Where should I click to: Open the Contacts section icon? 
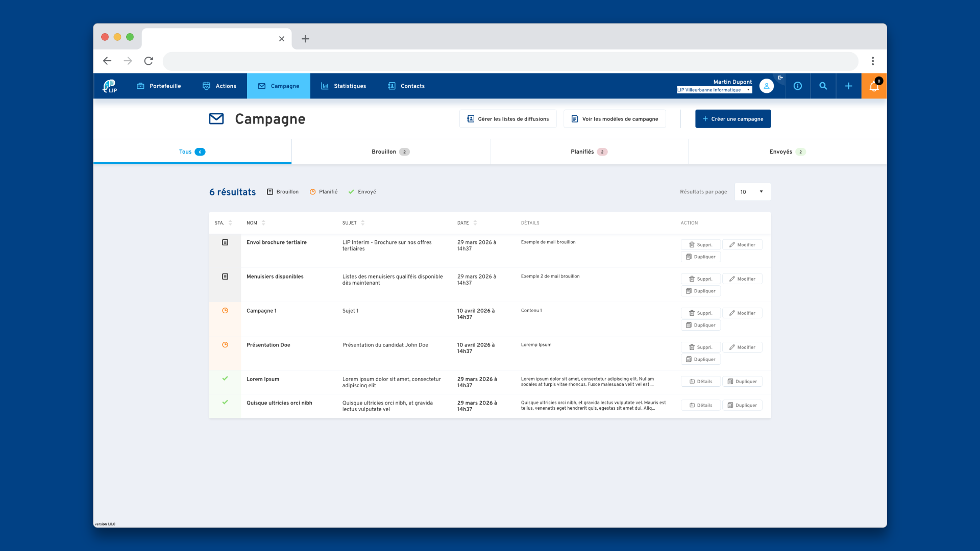click(392, 86)
